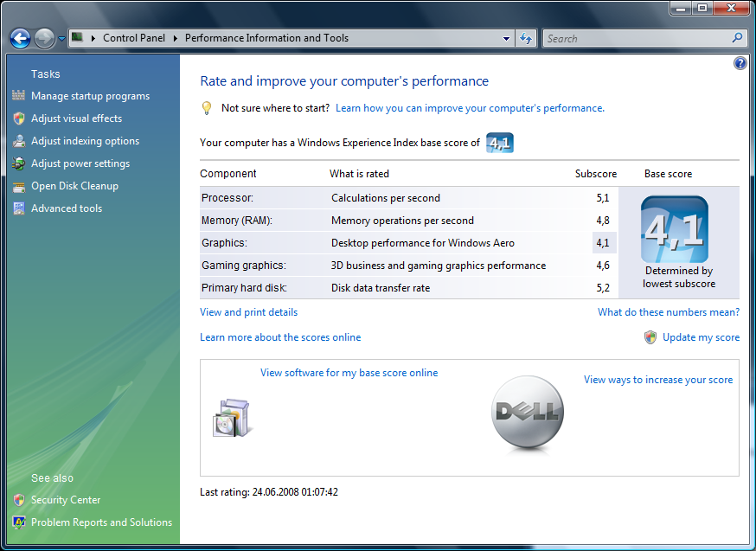Select the Primary hard disk: row label

(244, 288)
